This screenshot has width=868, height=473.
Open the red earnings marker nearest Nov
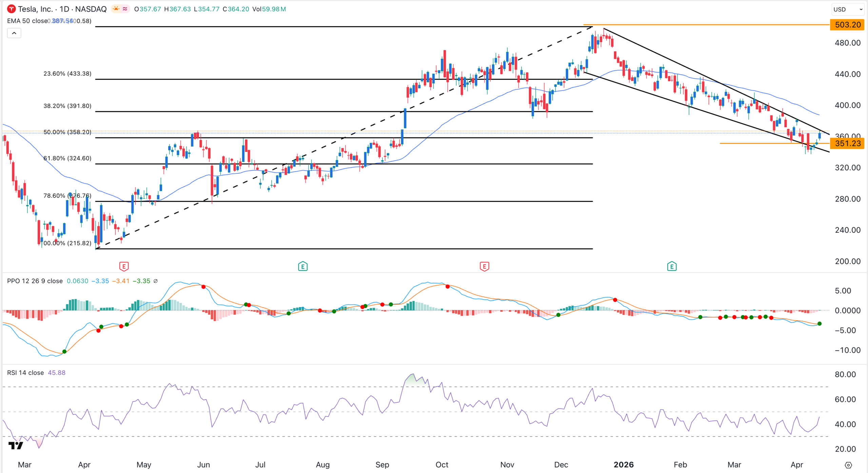coord(485,266)
